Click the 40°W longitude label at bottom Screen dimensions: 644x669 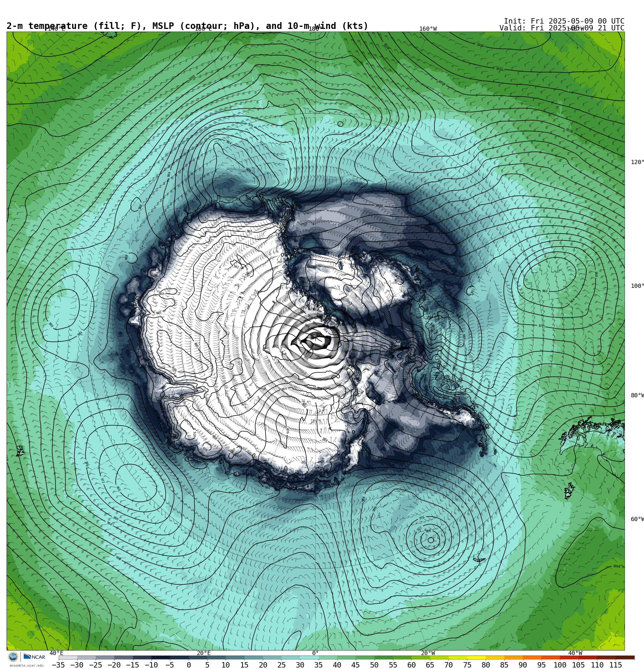click(x=575, y=653)
